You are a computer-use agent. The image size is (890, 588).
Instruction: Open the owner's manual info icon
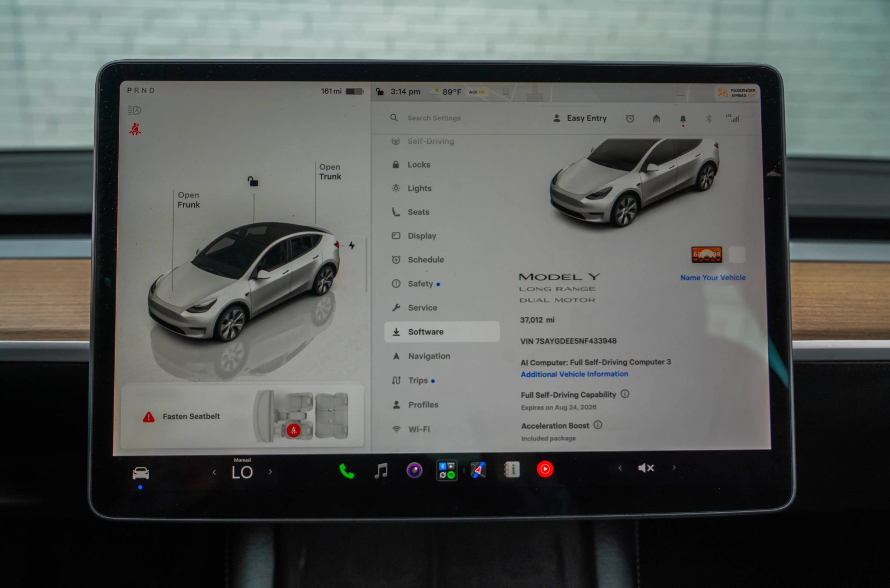point(512,469)
